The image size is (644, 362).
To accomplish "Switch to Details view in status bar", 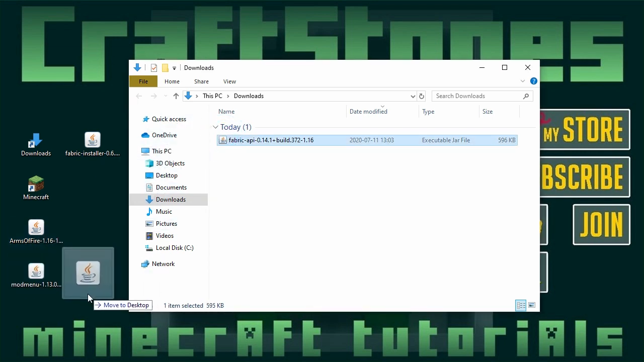I will coord(521,305).
